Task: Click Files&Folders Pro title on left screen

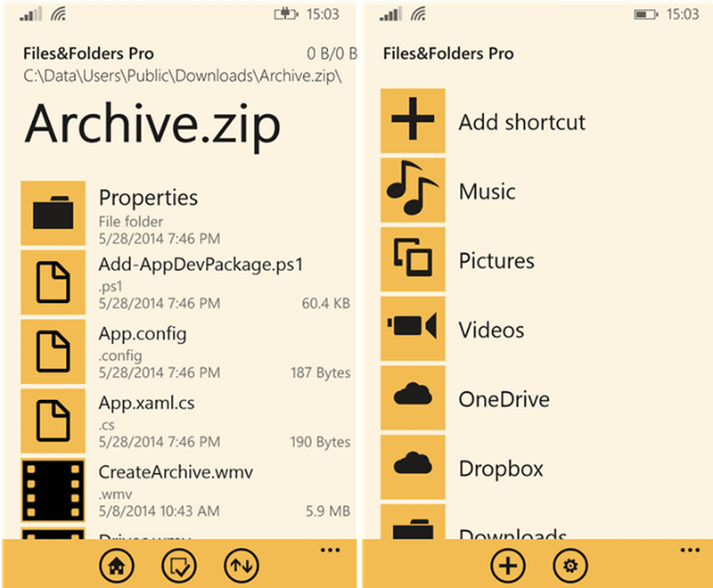Action: click(88, 53)
